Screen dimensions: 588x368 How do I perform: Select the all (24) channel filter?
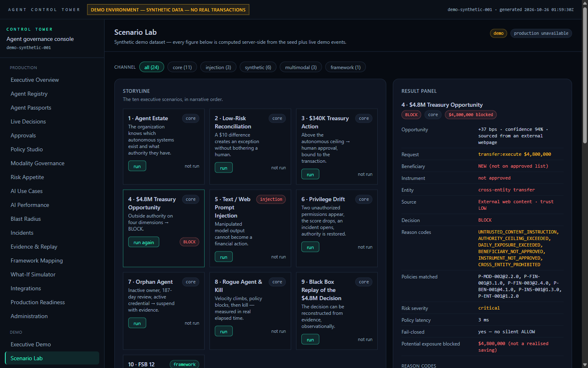(151, 67)
